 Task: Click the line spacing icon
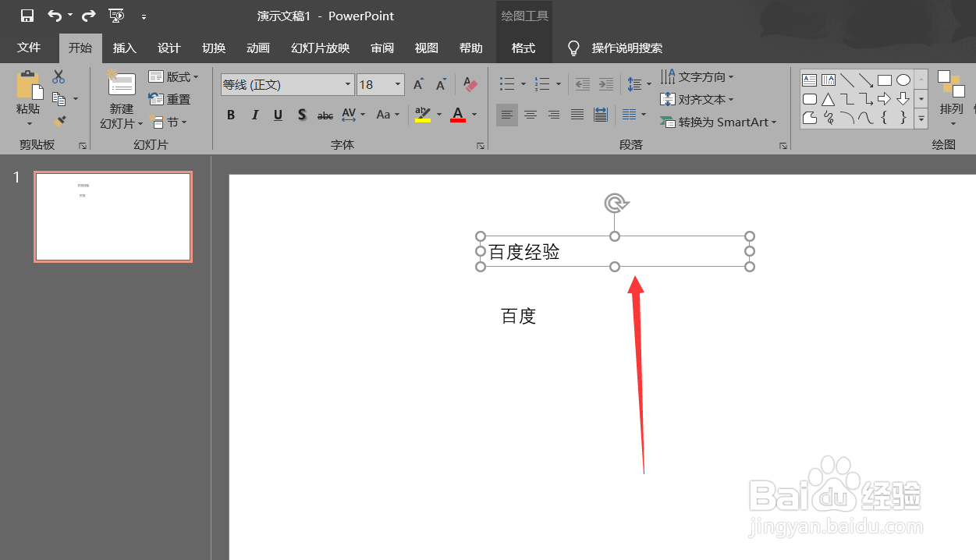[x=634, y=83]
